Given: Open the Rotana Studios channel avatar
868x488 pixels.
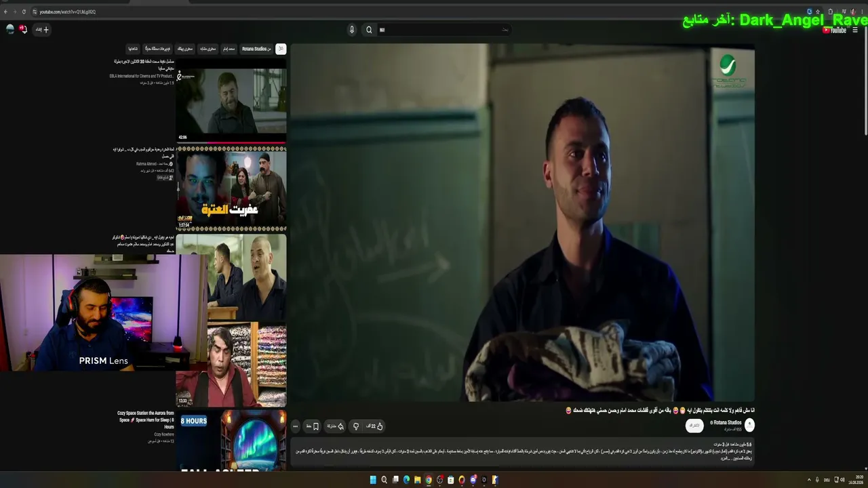Looking at the screenshot, I should pos(749,425).
